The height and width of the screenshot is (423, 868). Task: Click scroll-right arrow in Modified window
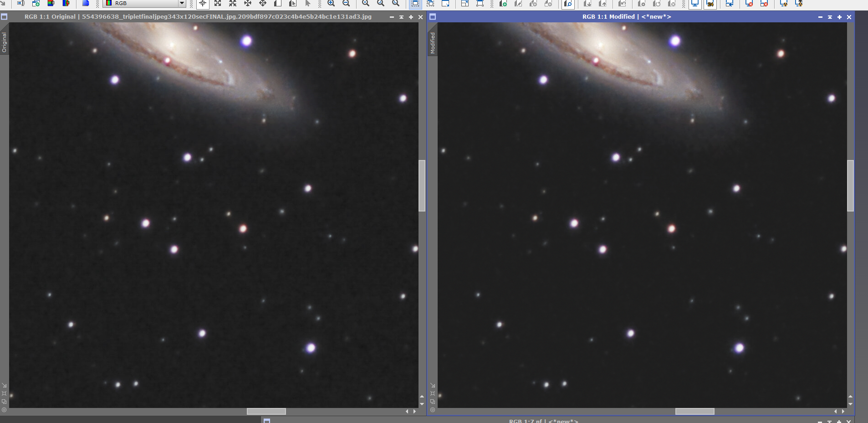click(x=843, y=411)
